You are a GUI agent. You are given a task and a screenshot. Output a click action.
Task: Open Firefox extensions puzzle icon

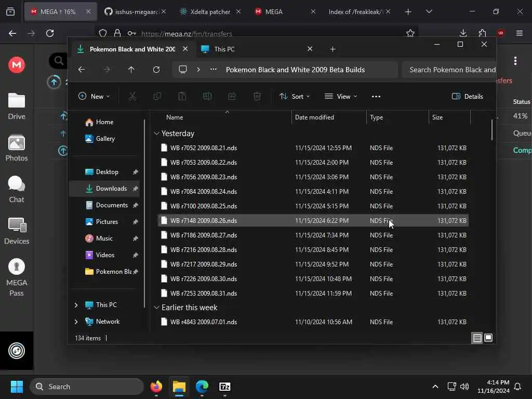coord(482,33)
